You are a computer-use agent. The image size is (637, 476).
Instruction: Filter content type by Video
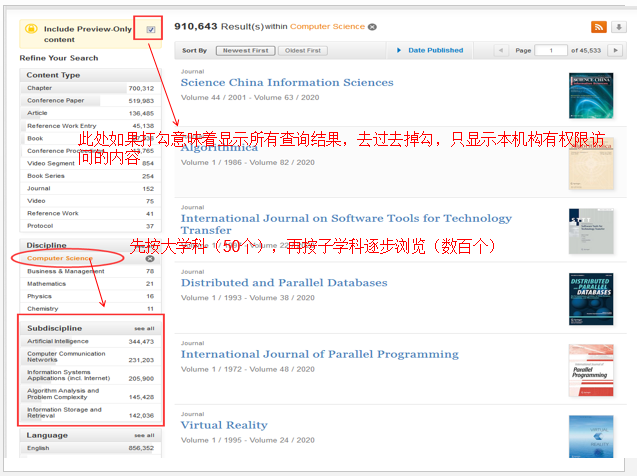click(90, 201)
